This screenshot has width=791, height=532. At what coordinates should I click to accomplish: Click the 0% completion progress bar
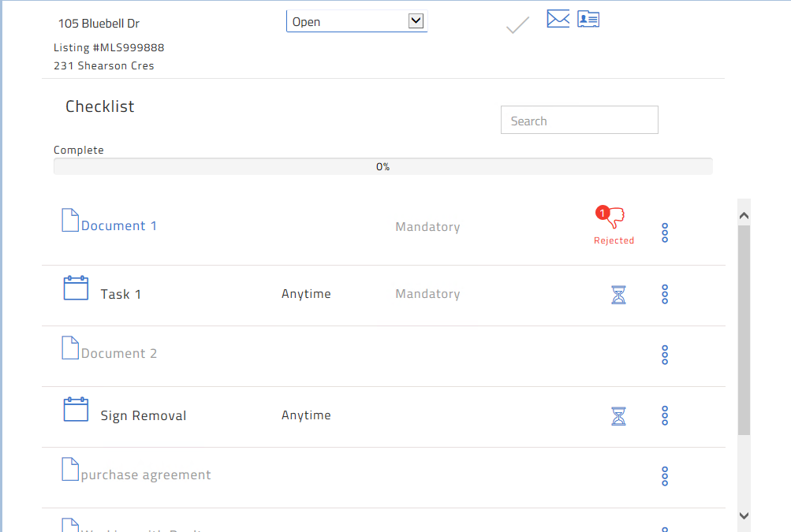[383, 166]
